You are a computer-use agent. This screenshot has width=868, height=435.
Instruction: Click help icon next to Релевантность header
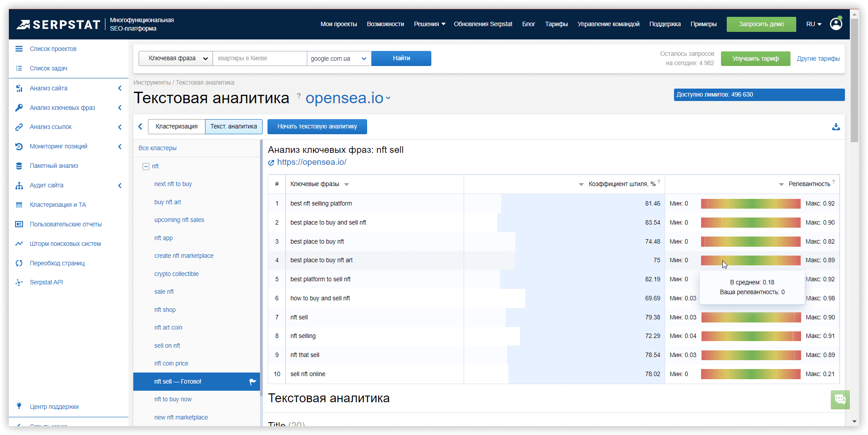point(833,182)
